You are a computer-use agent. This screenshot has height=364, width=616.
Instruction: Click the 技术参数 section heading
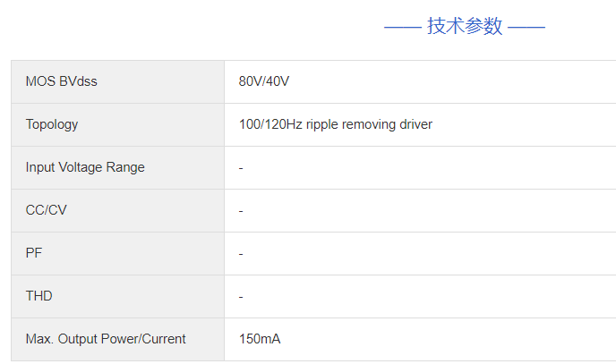[465, 26]
